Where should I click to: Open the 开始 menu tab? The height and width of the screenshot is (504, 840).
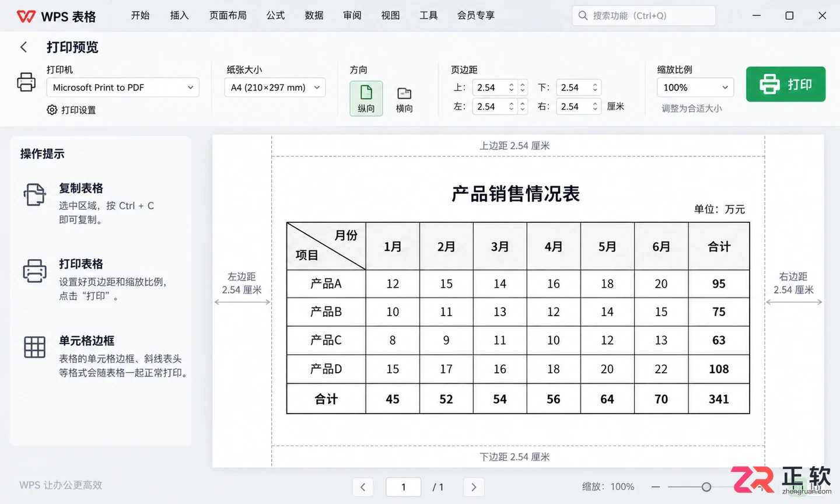(140, 16)
